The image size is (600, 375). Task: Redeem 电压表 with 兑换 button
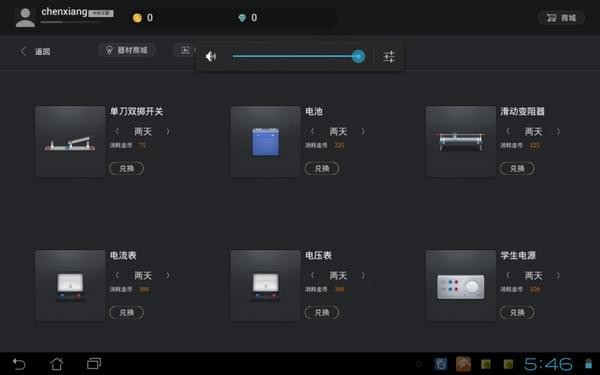(x=322, y=313)
